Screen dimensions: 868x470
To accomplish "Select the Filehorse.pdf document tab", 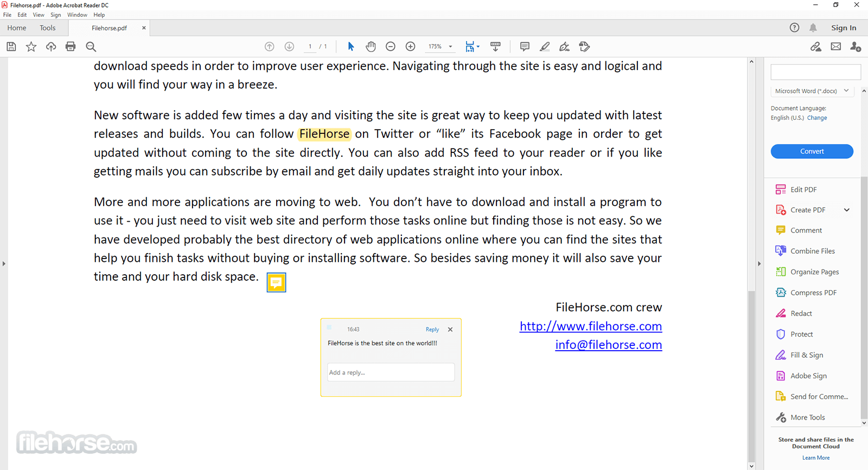I will point(109,28).
